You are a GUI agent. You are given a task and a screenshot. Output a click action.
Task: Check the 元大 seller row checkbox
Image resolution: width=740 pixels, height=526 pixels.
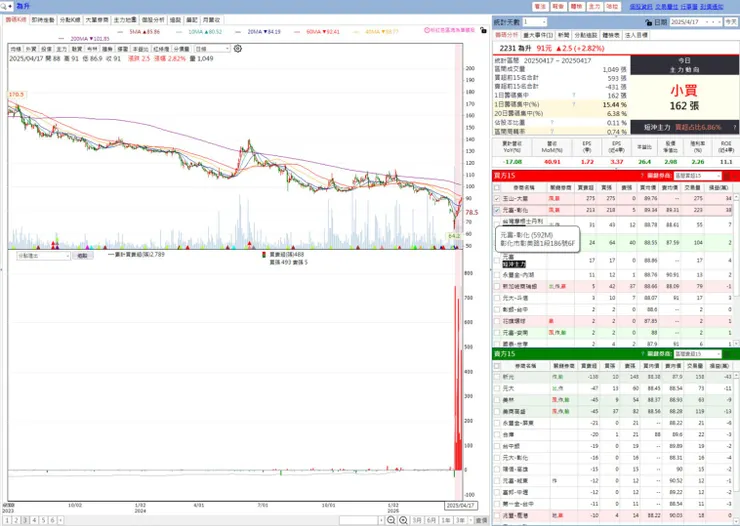click(x=497, y=388)
